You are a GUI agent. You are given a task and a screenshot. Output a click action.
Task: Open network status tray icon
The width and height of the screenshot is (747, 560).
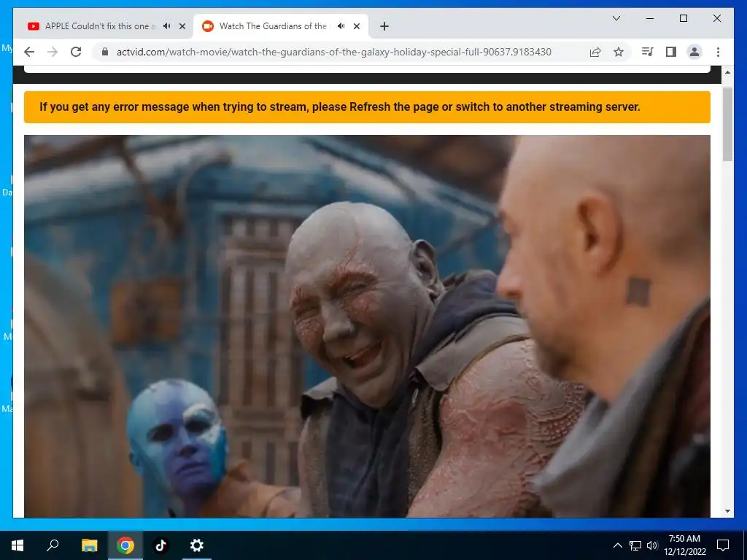[x=635, y=545]
